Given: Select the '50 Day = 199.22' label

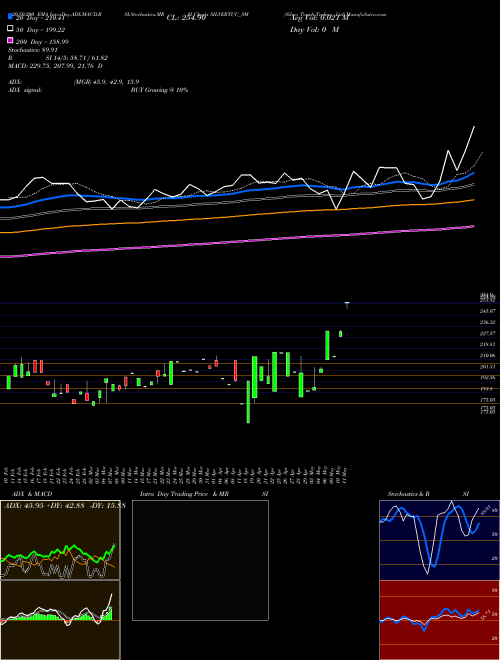Looking at the screenshot, I should [40, 29].
